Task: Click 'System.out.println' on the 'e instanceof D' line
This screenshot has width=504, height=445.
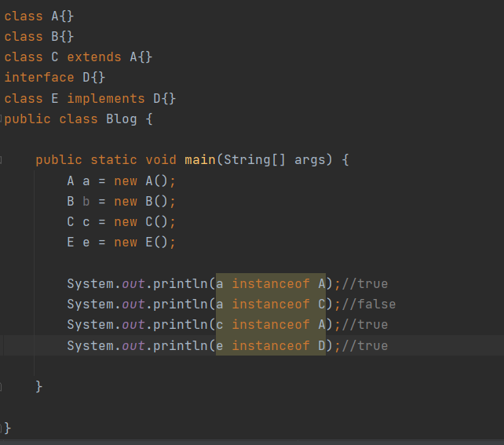Action: (137, 345)
